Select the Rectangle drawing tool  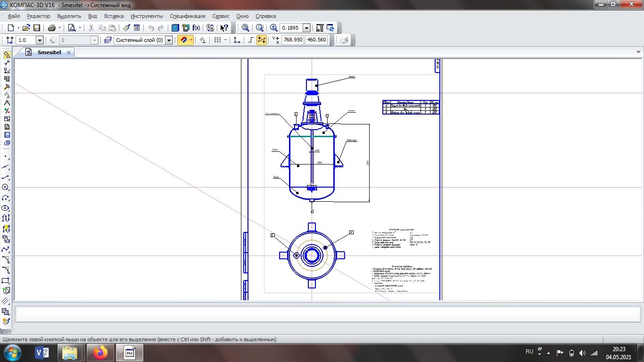(6, 281)
